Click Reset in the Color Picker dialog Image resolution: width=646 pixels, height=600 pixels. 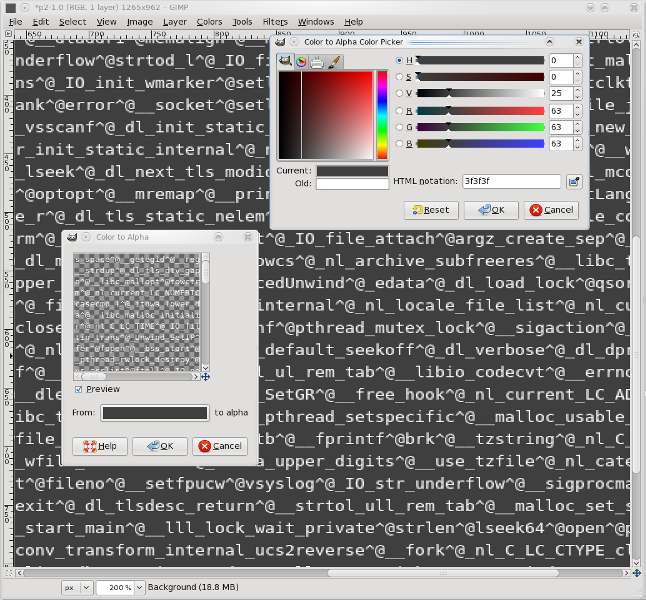coord(431,210)
